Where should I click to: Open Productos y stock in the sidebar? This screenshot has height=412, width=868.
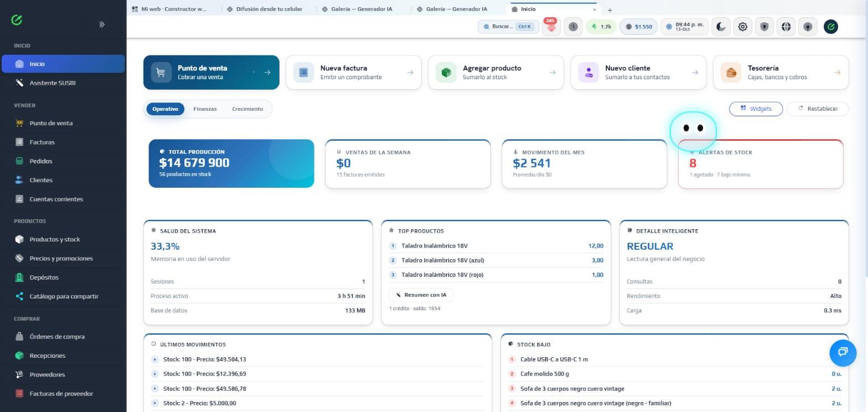[x=63, y=239]
